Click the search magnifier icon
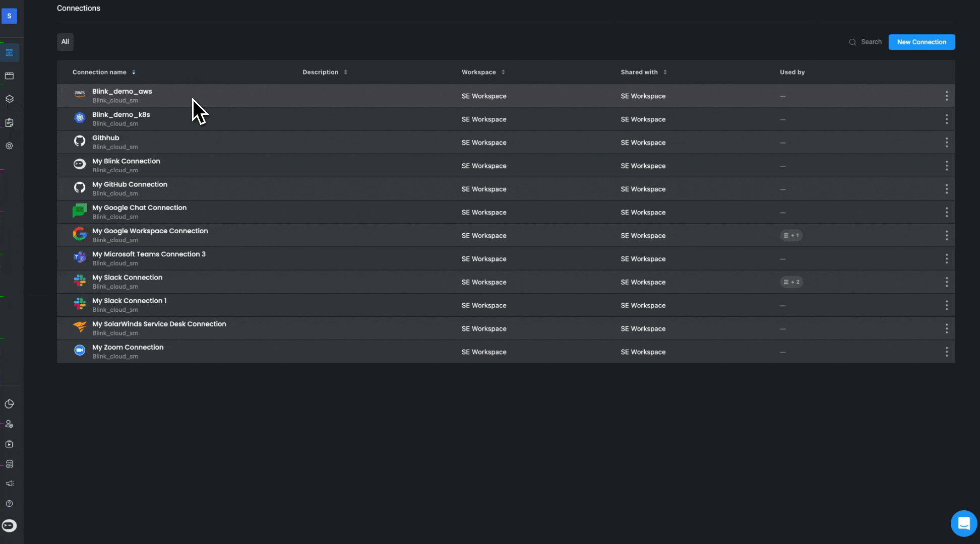The height and width of the screenshot is (544, 980). coord(852,42)
